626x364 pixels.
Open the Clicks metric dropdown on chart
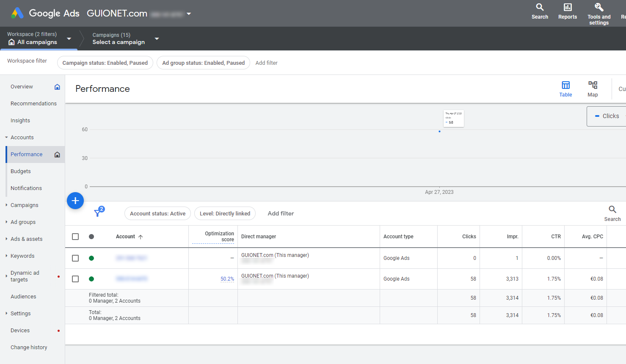[607, 116]
